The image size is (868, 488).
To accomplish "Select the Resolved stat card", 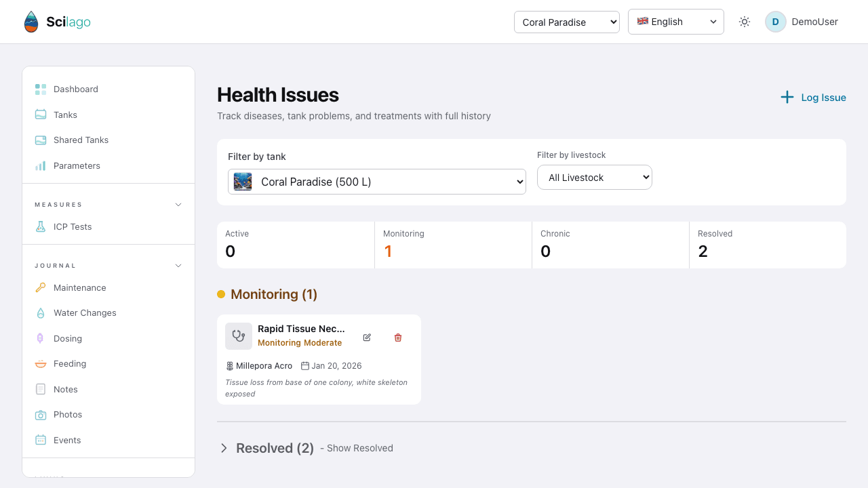I will tap(768, 245).
